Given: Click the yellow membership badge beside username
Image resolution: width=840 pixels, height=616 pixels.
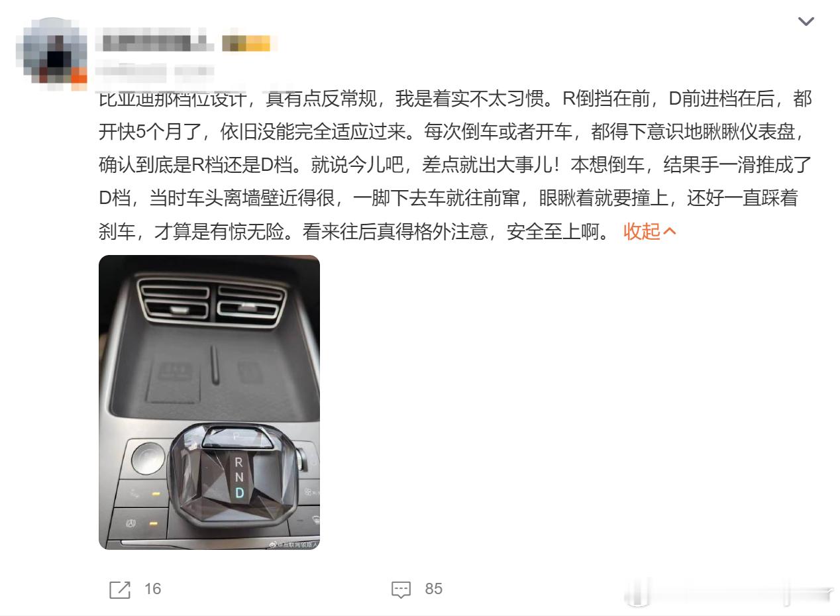Looking at the screenshot, I should click(246, 43).
